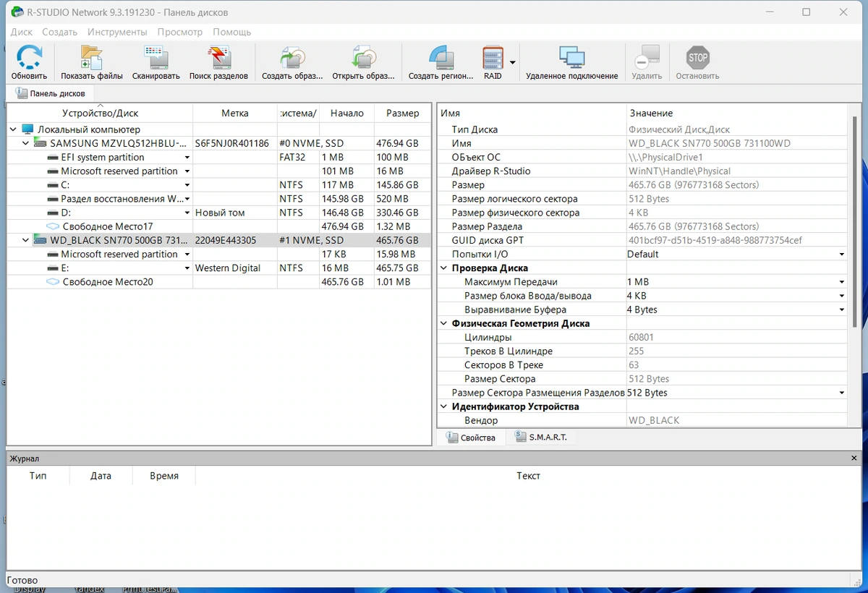This screenshot has width=868, height=593.
Task: Open dropdown arrow beside D: partition
Action: tap(187, 213)
